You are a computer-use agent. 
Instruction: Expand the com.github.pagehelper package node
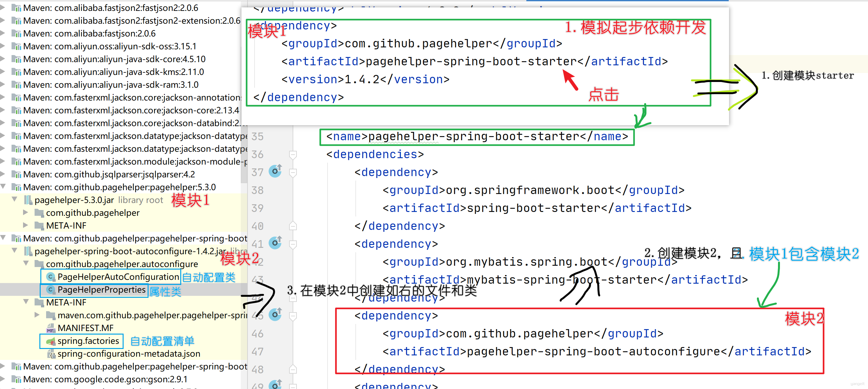[x=26, y=212]
